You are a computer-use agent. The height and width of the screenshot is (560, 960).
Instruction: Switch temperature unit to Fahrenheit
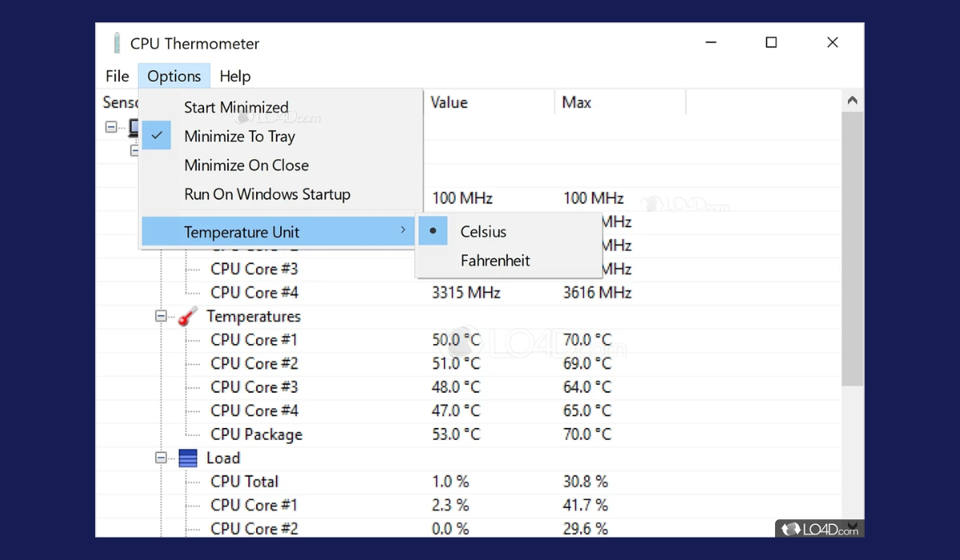coord(508,260)
